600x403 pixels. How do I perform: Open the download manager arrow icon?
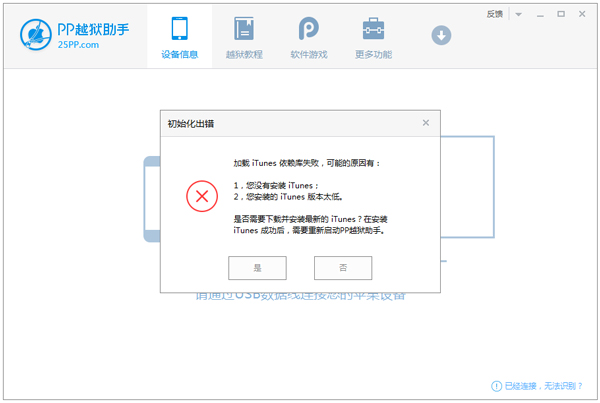coord(441,35)
